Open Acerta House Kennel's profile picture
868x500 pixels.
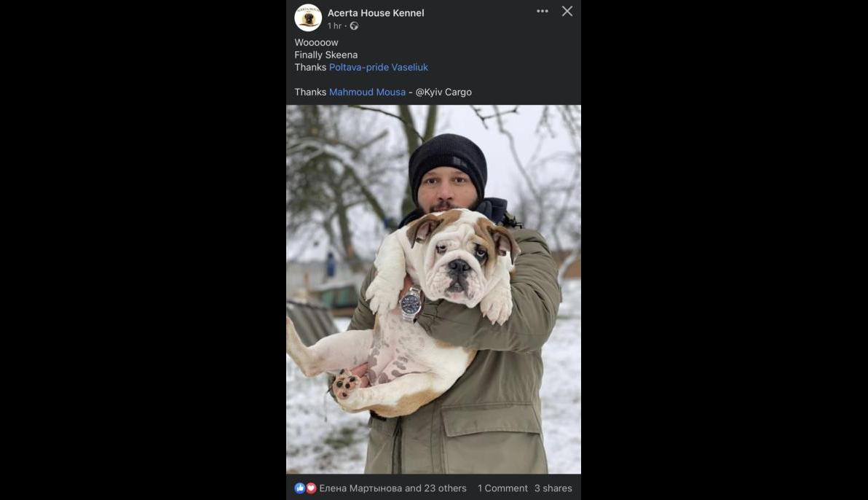(x=308, y=17)
